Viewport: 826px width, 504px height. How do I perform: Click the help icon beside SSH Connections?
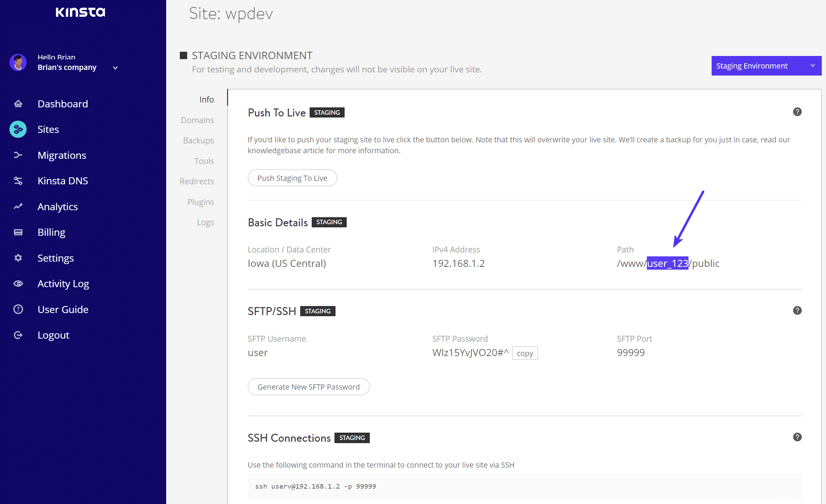tap(797, 437)
